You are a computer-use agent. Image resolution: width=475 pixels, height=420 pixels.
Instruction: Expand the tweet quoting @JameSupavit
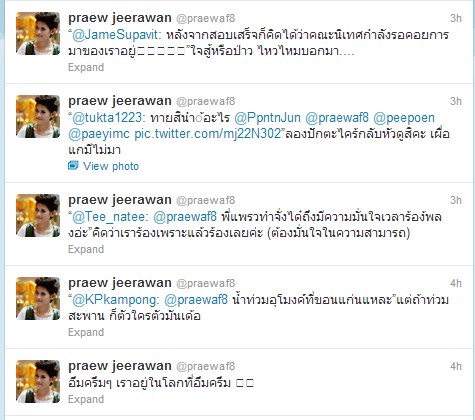click(86, 67)
